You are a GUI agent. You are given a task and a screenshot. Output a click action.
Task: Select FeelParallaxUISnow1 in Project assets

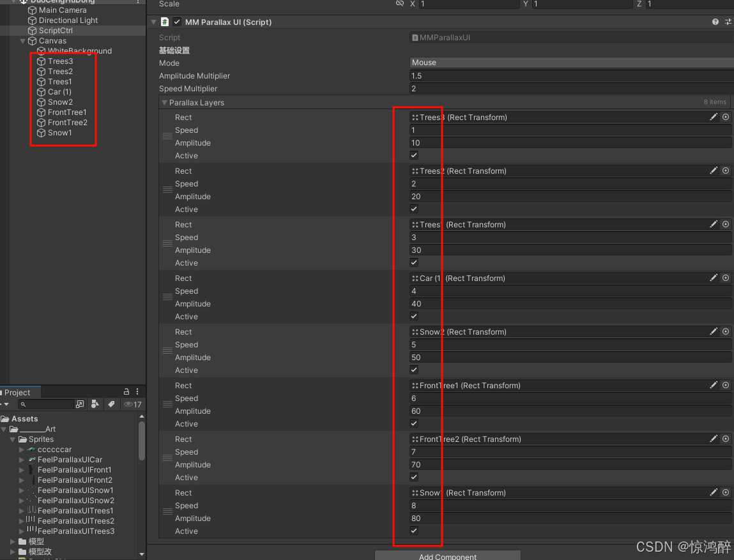[x=75, y=490]
